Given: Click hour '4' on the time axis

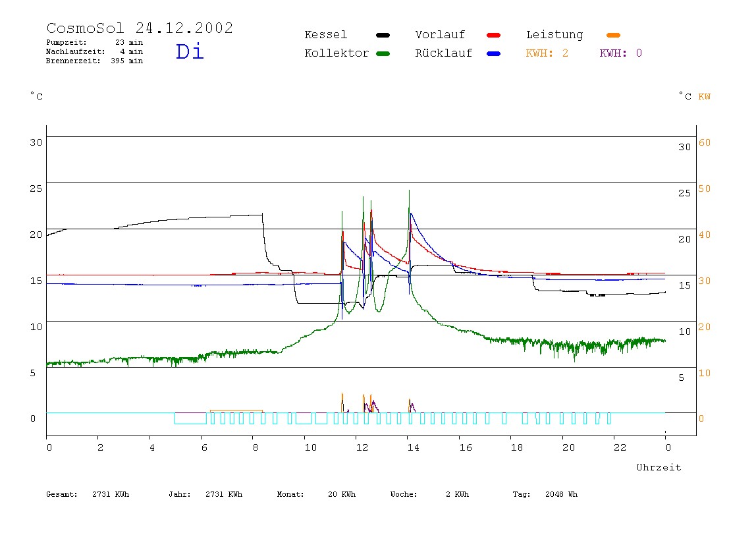Looking at the screenshot, I should [152, 447].
